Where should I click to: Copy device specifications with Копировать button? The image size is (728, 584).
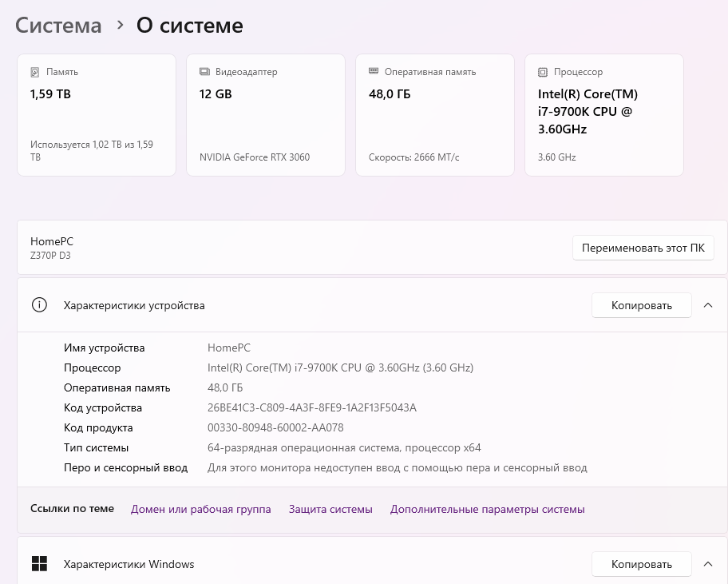pyautogui.click(x=641, y=305)
